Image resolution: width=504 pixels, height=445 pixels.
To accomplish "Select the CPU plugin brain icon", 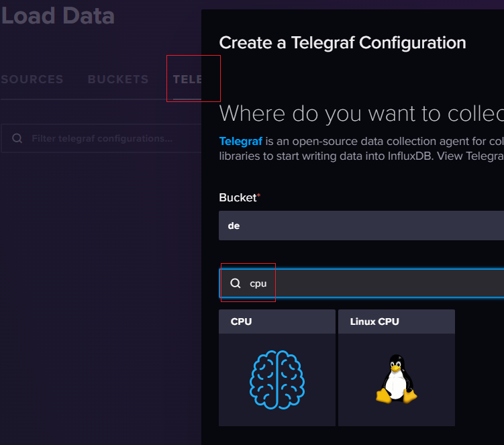I will click(x=277, y=380).
